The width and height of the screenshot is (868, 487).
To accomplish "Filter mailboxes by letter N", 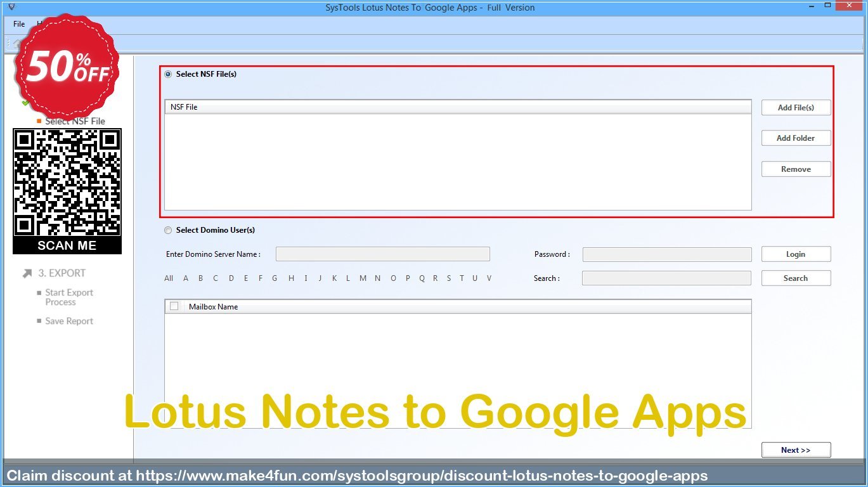I will (x=378, y=278).
